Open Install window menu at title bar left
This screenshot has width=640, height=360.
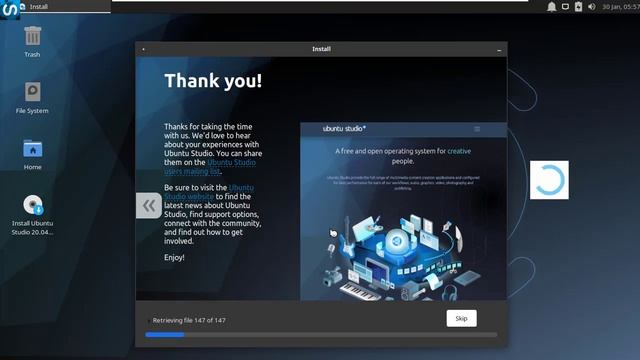pos(143,49)
